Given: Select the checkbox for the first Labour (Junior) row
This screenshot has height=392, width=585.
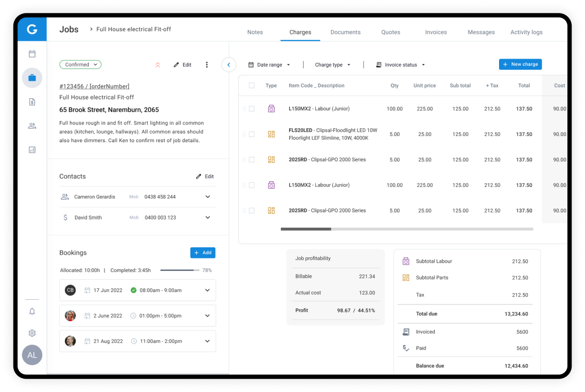Looking at the screenshot, I should click(x=252, y=109).
